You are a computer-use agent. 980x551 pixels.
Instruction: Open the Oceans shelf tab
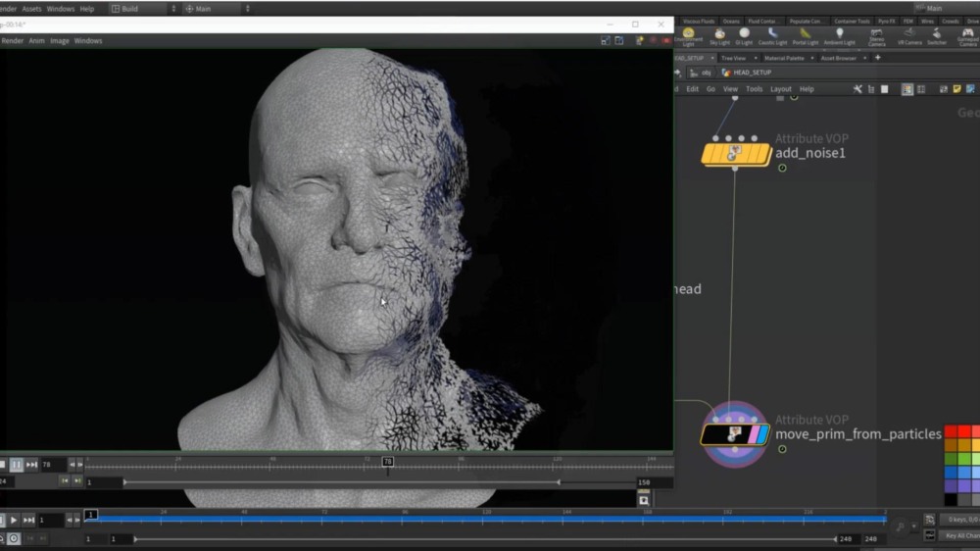point(731,22)
